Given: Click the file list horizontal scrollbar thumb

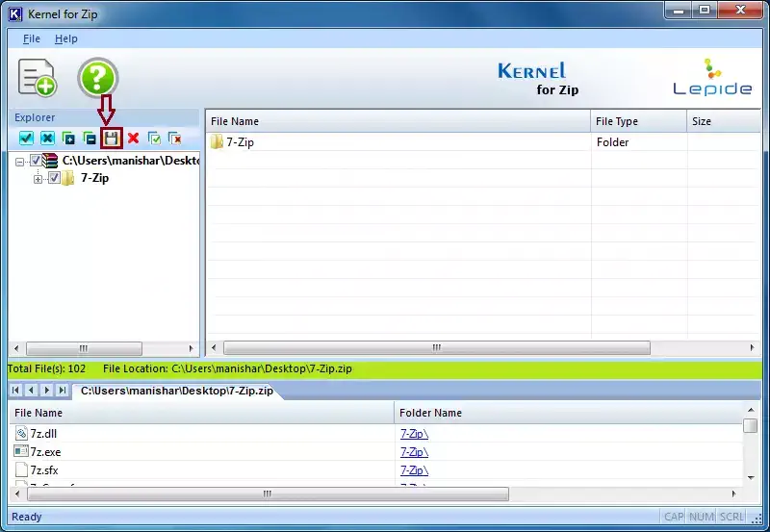Looking at the screenshot, I should tap(437, 348).
